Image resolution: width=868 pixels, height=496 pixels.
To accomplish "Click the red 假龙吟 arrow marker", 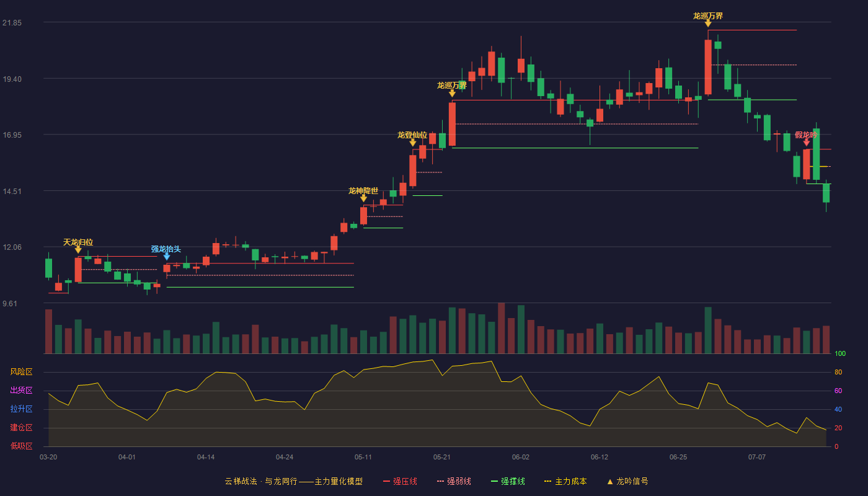I will 807,142.
